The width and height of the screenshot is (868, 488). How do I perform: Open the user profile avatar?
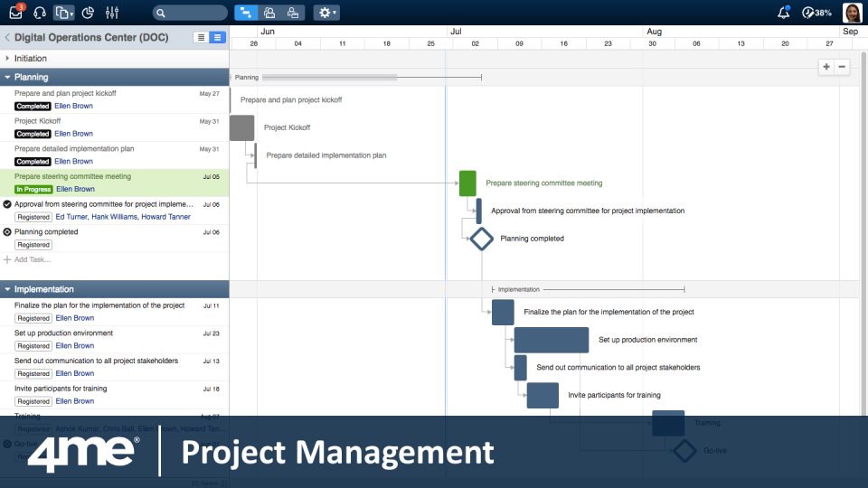point(852,12)
